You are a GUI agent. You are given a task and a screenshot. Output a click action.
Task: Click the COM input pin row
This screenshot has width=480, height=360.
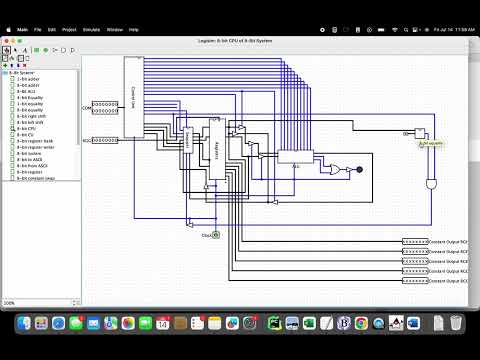tap(105, 108)
